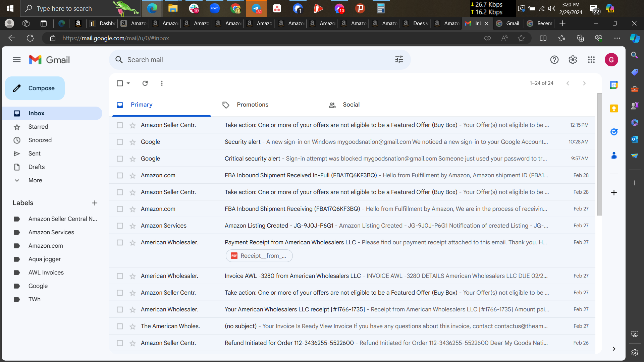The image size is (644, 362).
Task: Check the (no subject) email checkbox
Action: pyautogui.click(x=120, y=326)
